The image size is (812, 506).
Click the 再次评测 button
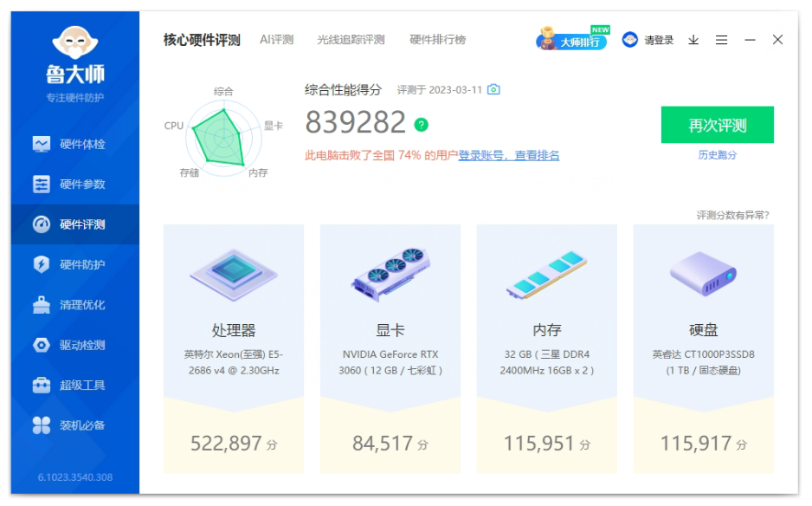click(718, 125)
